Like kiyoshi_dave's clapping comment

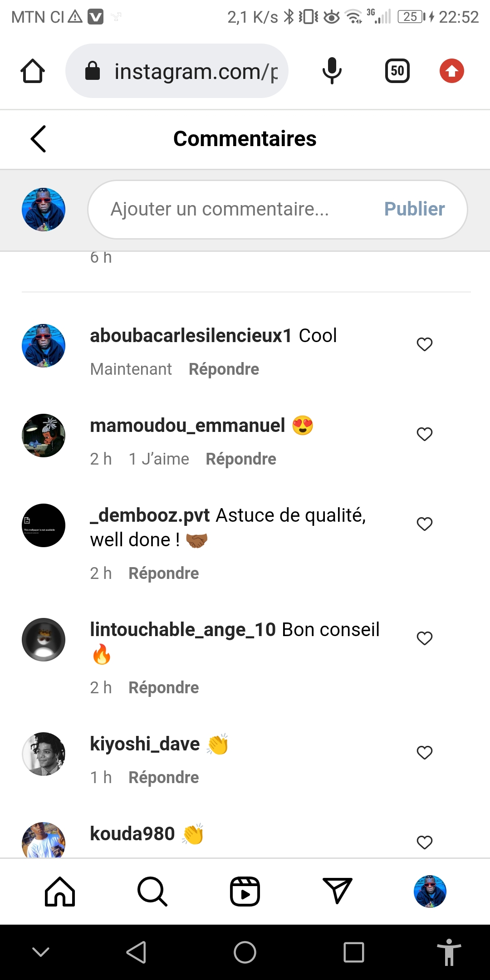tap(425, 753)
